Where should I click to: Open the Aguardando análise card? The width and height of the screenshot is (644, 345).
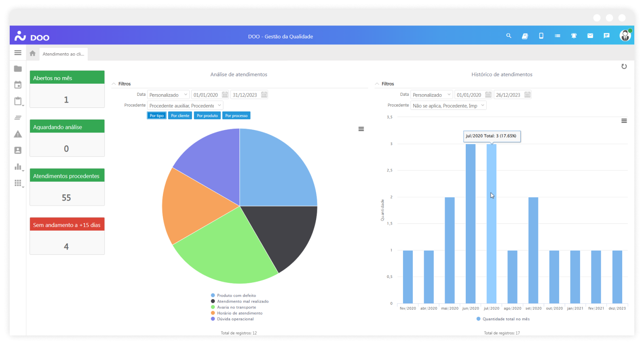67,138
